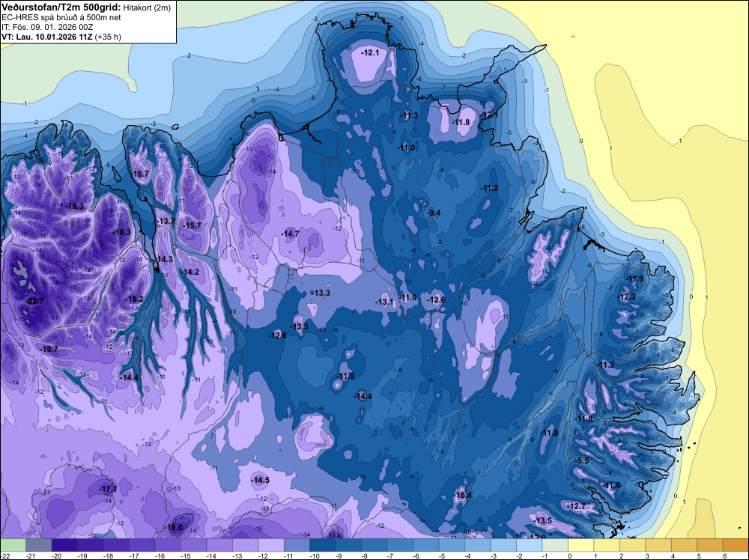Select the -12.6 temperature label
This screenshot has height=560, width=749.
coord(436,300)
